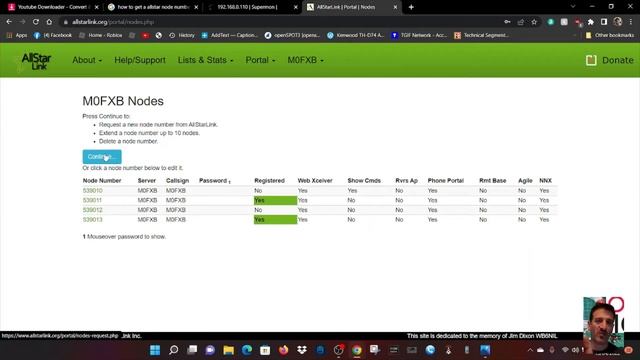This screenshot has width=640, height=360.
Task: Select the AllStarLink Portal Nodes tab
Action: click(x=351, y=7)
